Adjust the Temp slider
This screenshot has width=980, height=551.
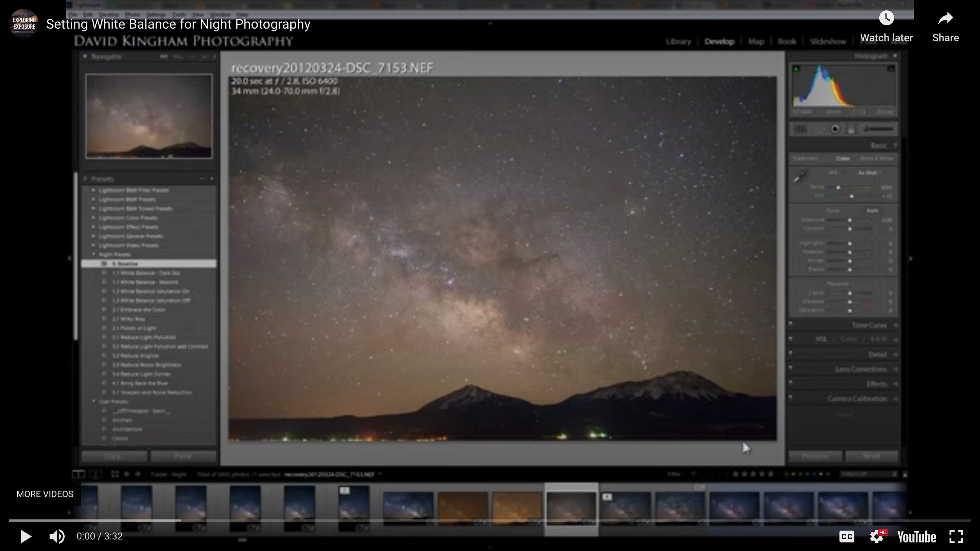pos(838,187)
